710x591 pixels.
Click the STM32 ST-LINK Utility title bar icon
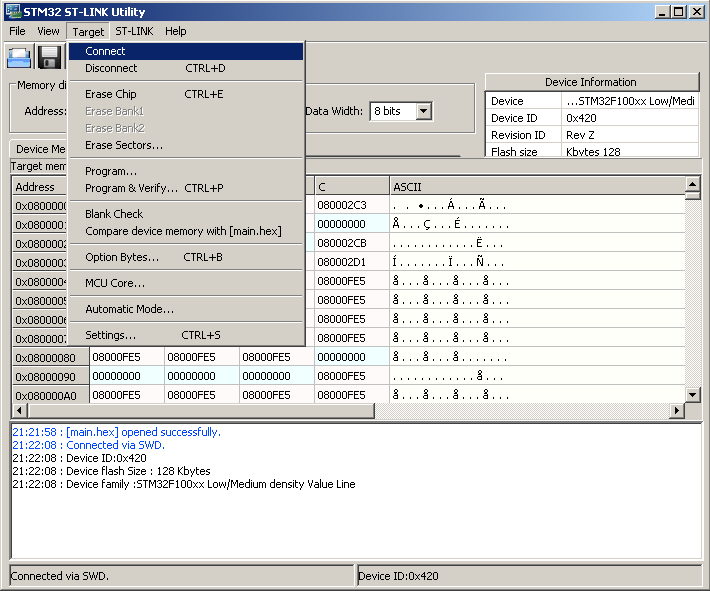12,12
